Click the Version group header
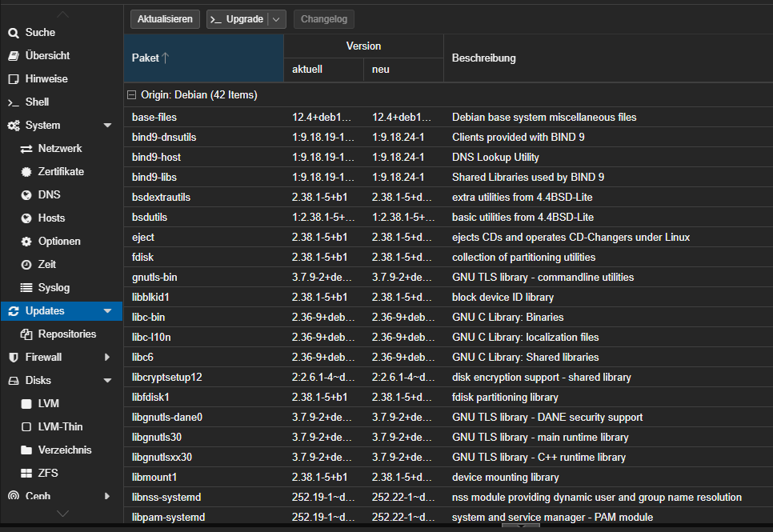 pos(364,46)
